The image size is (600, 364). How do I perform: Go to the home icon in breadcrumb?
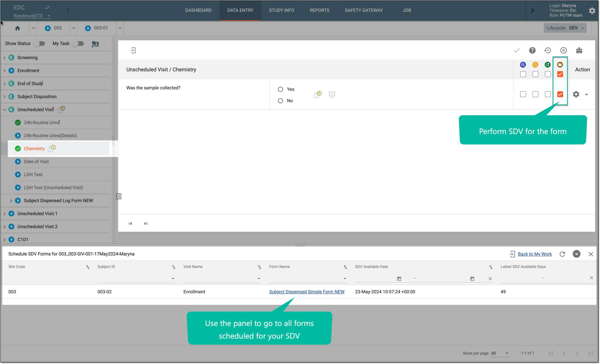click(17, 28)
